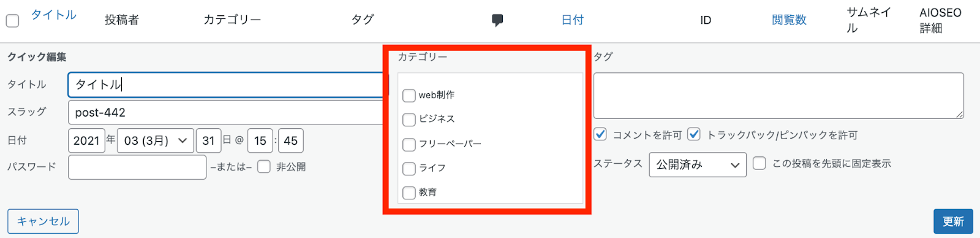Tick the ビジネス category checkbox
Image resolution: width=980 pixels, height=238 pixels.
click(x=409, y=120)
